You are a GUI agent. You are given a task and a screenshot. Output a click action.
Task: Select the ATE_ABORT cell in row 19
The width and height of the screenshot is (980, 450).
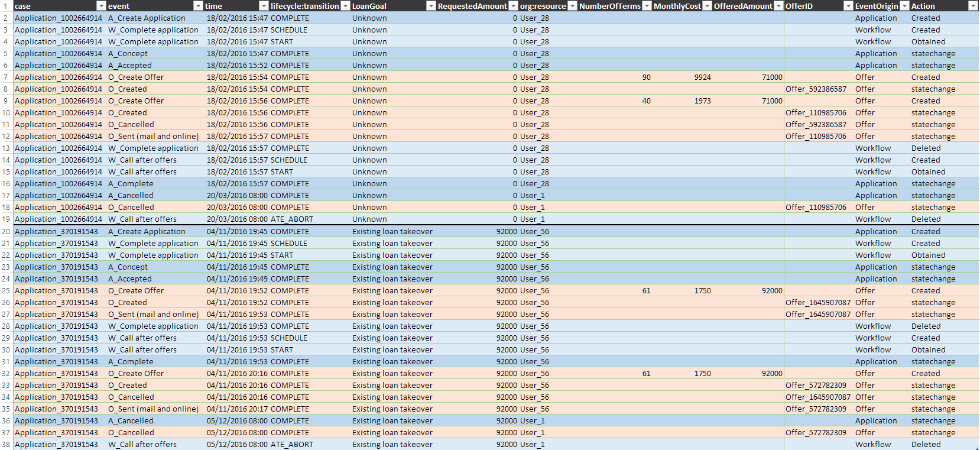pos(292,219)
